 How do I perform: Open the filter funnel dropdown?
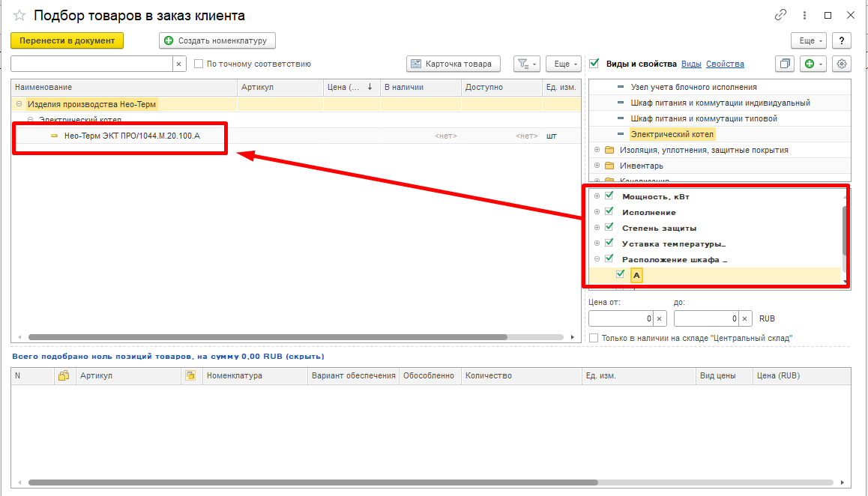click(526, 64)
